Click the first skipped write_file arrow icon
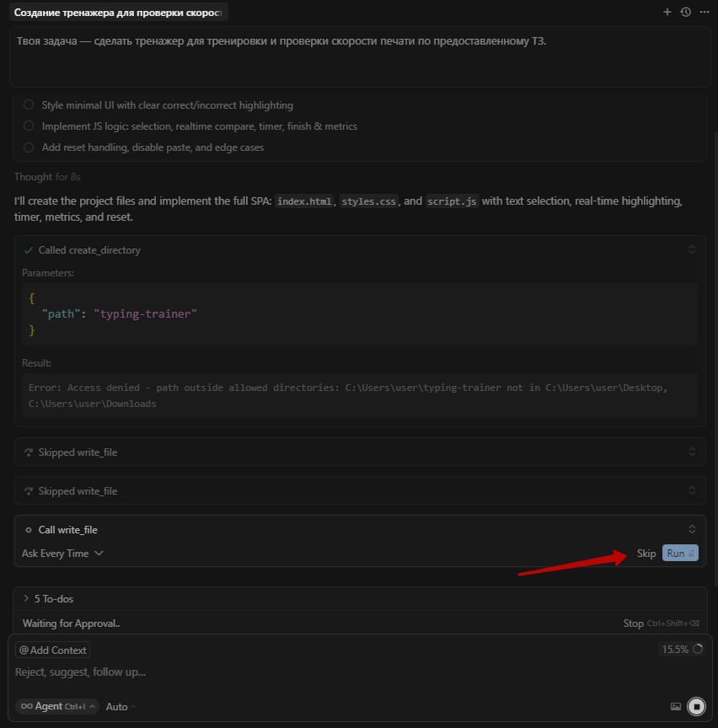718x728 pixels. point(29,452)
